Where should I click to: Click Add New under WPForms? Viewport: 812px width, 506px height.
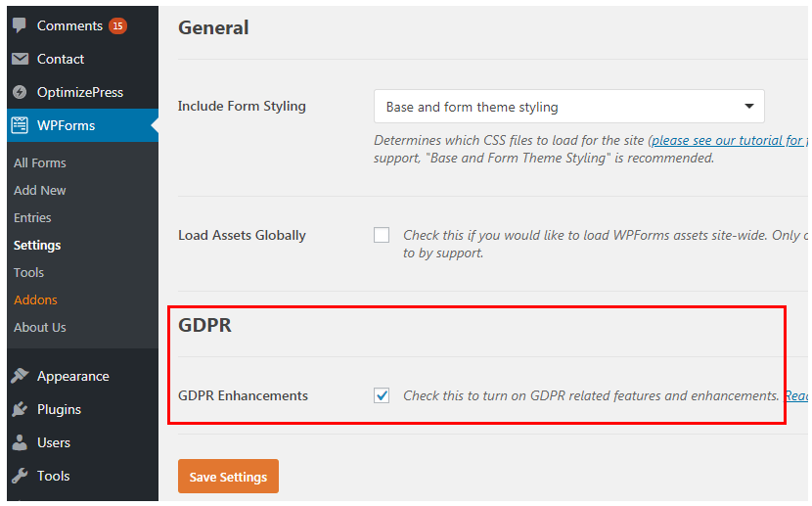pyautogui.click(x=40, y=190)
